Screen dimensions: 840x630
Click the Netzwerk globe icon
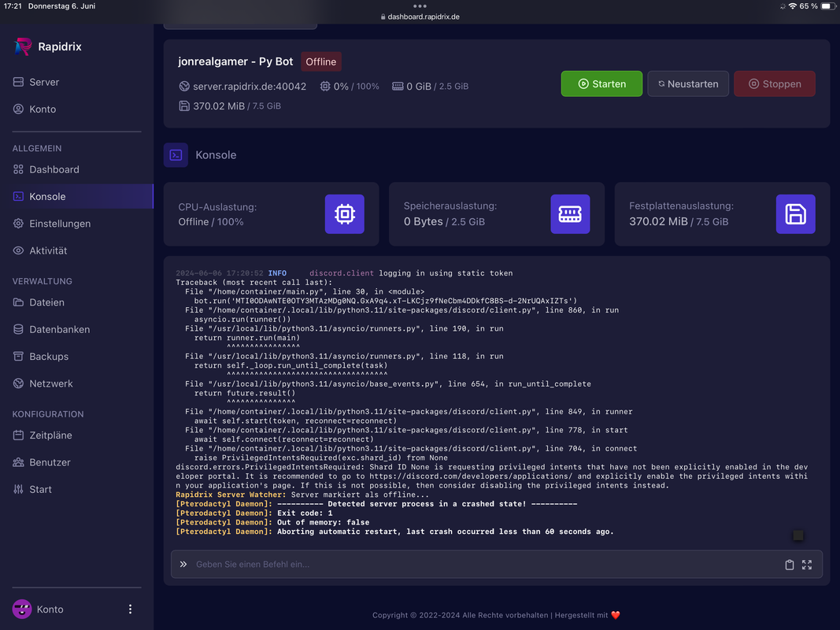18,384
